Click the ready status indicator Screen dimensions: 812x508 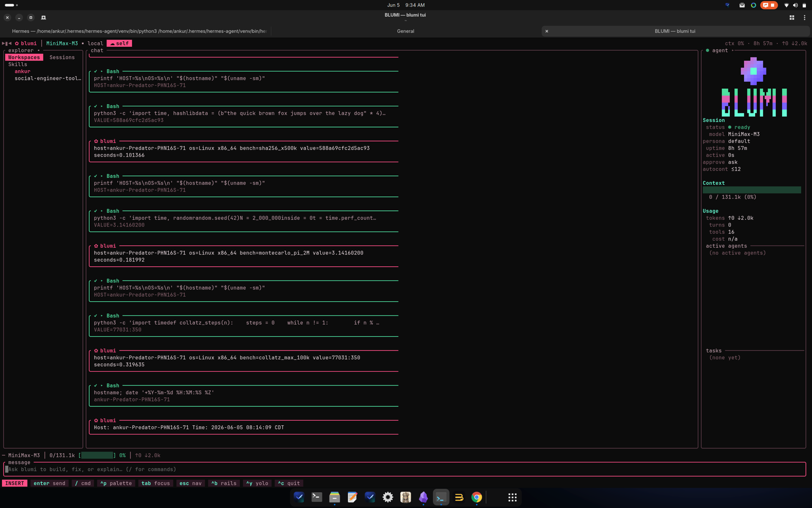coord(739,128)
